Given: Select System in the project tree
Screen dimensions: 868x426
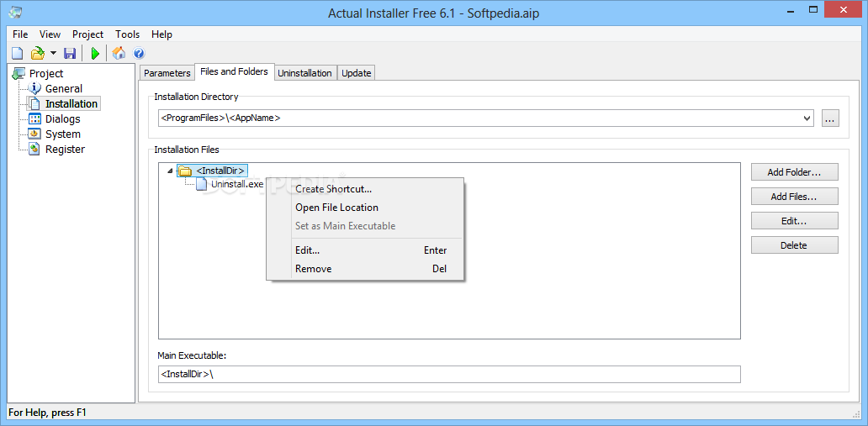Looking at the screenshot, I should coord(62,134).
